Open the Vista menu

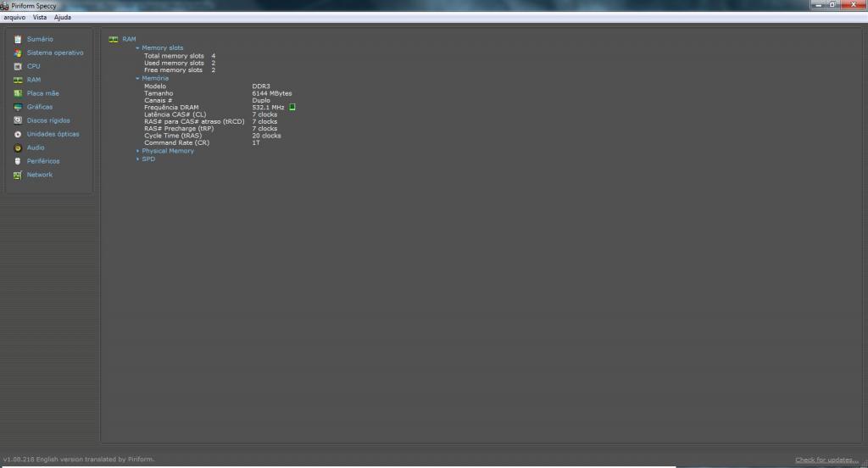[x=40, y=17]
